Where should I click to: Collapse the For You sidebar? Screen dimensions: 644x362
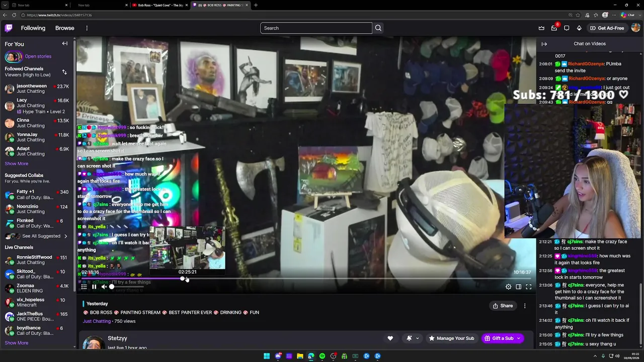[x=65, y=44]
